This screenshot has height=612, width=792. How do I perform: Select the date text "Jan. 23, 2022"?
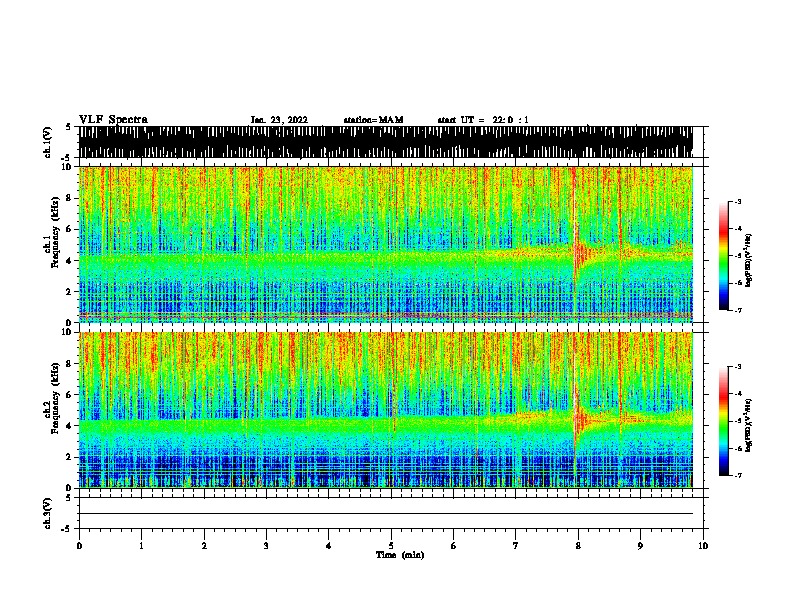(279, 120)
